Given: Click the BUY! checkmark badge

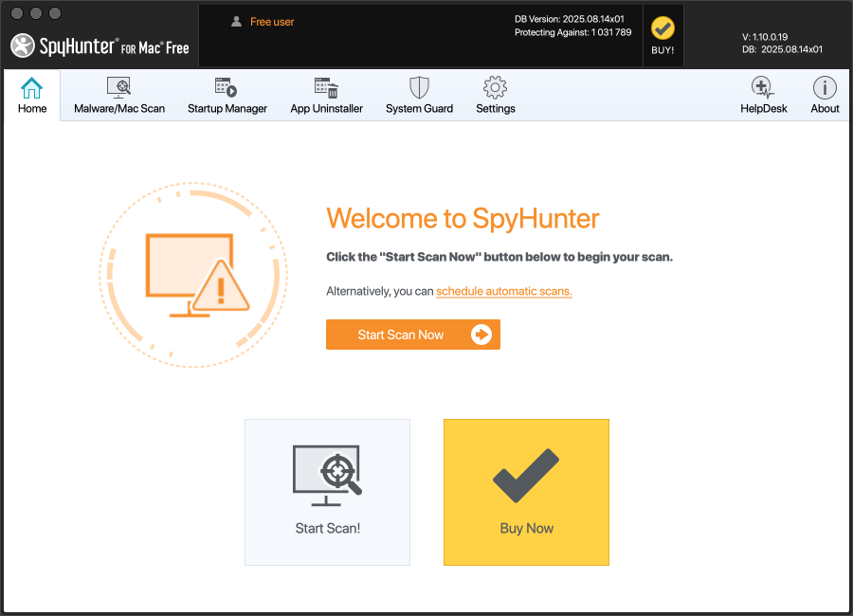Looking at the screenshot, I should coord(662,29).
